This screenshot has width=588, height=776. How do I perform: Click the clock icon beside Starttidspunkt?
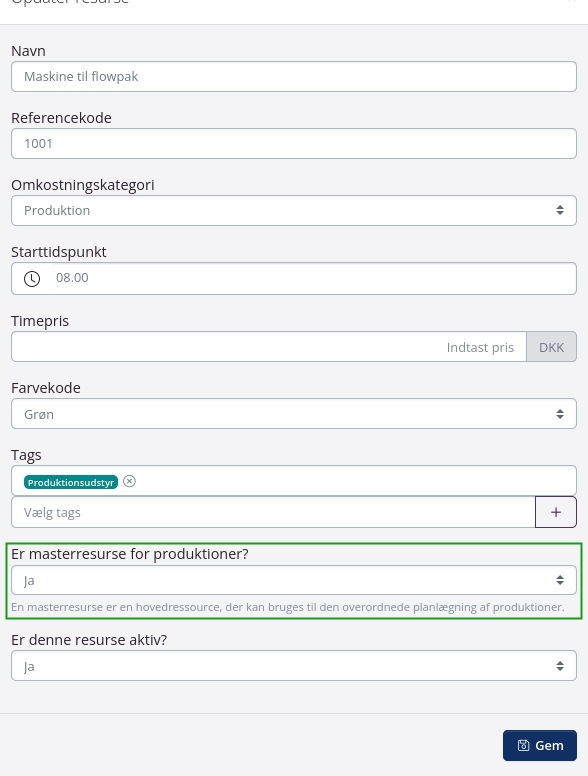point(32,279)
